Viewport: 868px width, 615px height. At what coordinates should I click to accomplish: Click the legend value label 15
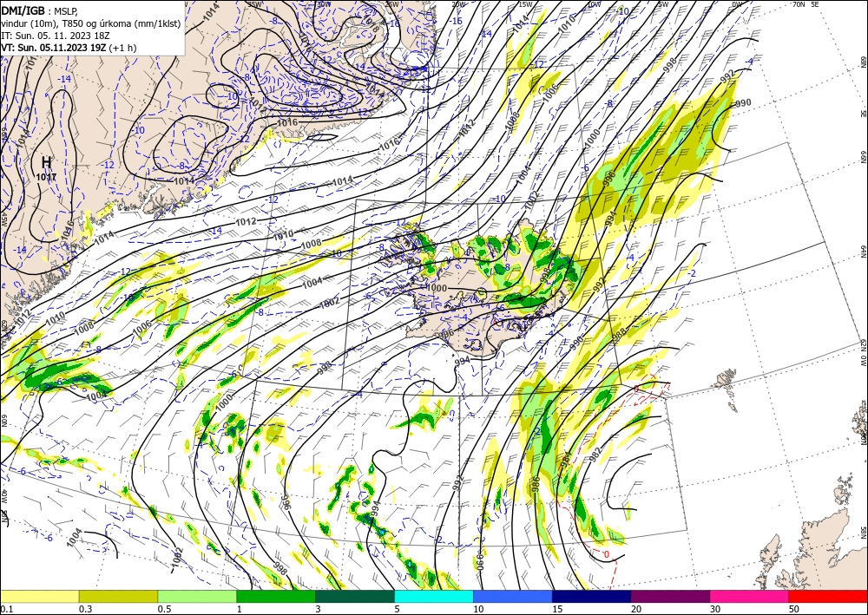coord(557,609)
